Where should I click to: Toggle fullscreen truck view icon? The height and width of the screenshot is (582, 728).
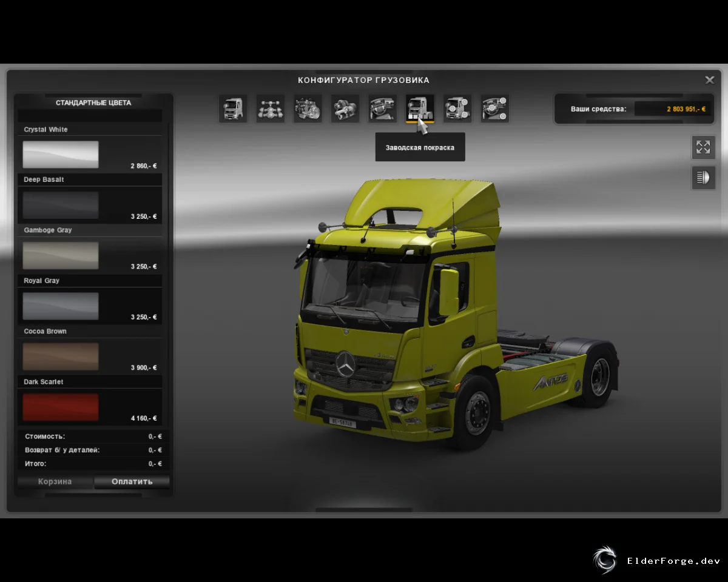tap(703, 147)
